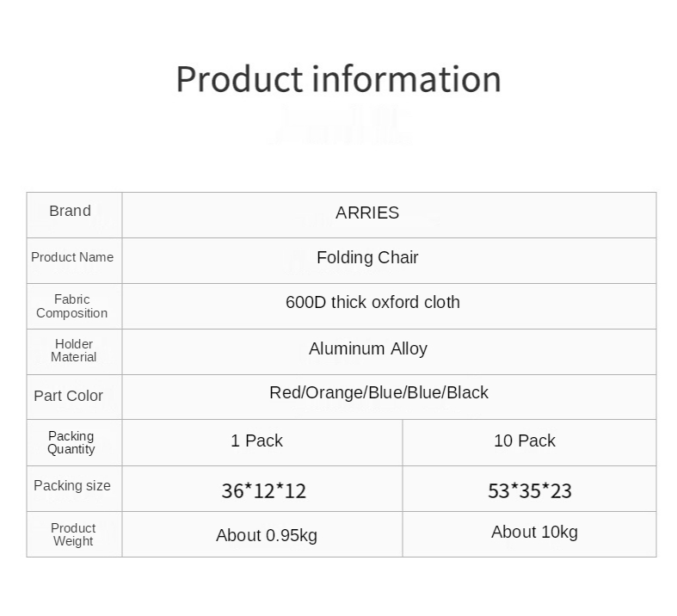Screen dimensions: 677x616
Task: Select the Part Color label
Action: 69,396
